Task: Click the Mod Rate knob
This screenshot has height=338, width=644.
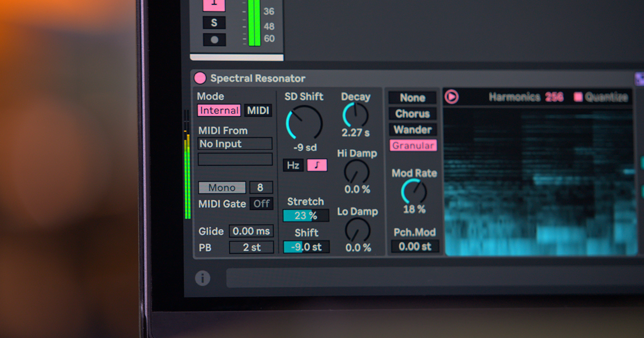Action: click(x=414, y=192)
